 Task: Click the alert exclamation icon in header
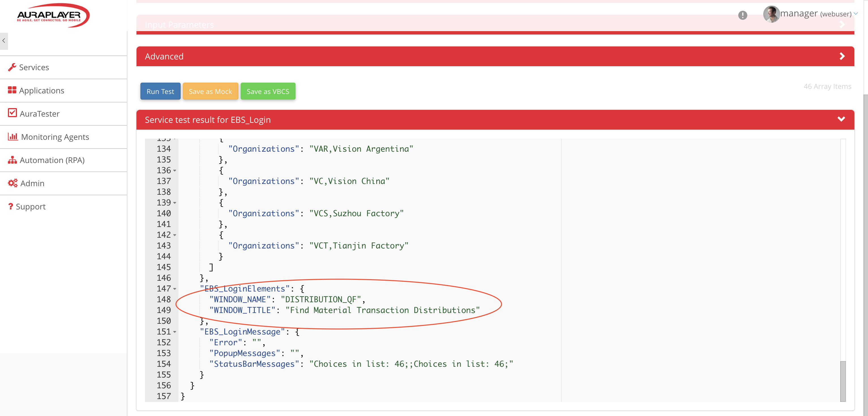click(742, 15)
